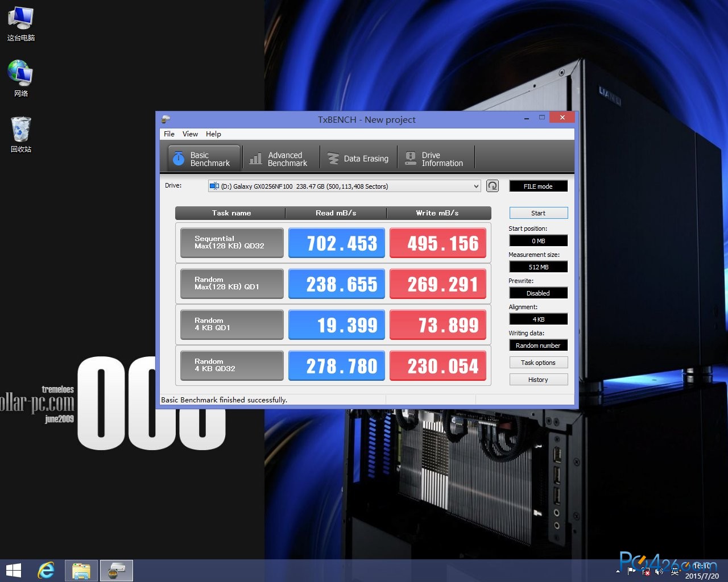The image size is (728, 582).
Task: Open benchmark History
Action: [x=538, y=380]
